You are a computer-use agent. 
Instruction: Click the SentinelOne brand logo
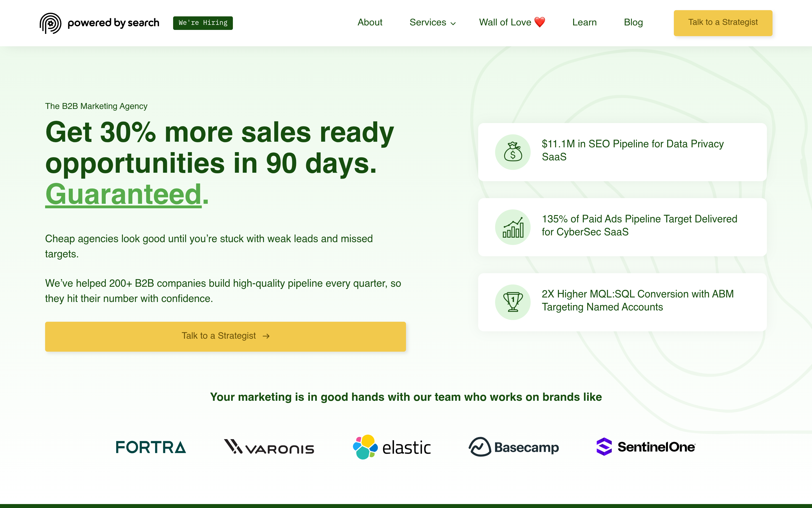(x=646, y=447)
